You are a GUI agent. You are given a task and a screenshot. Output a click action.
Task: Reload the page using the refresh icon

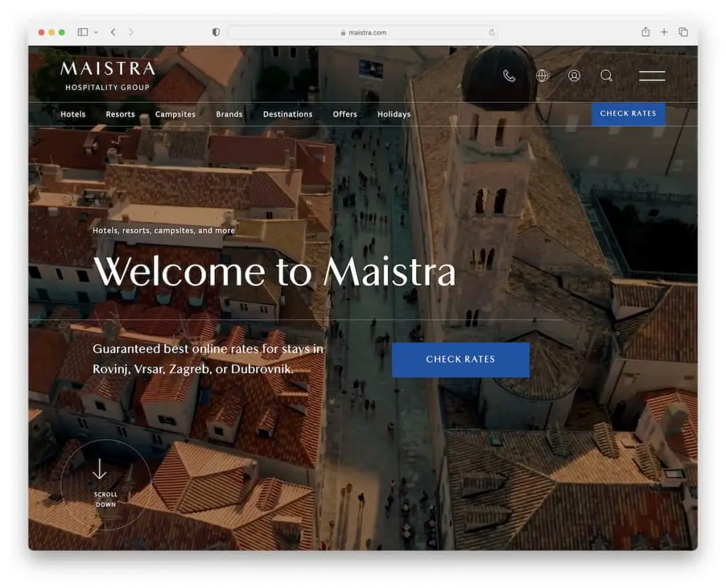[491, 33]
